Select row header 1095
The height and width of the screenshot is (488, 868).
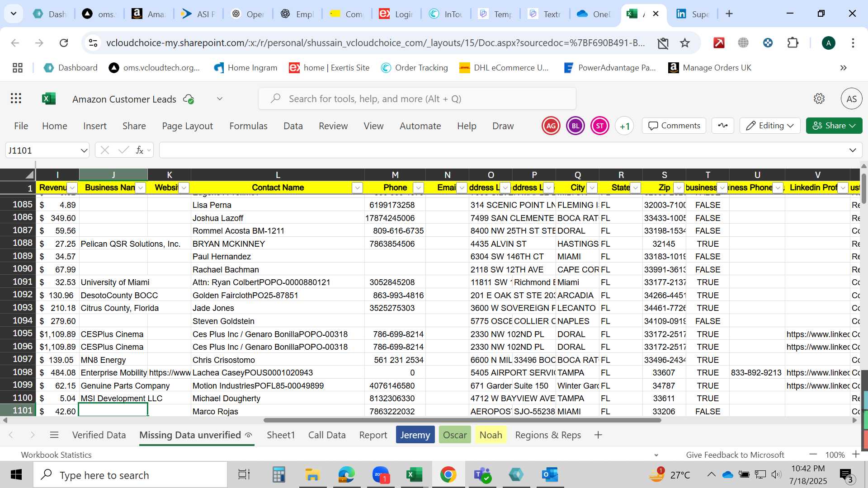coord(18,333)
